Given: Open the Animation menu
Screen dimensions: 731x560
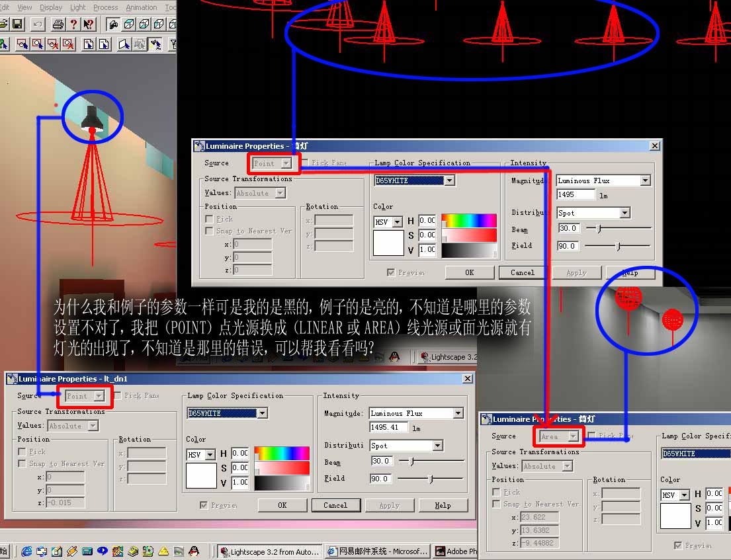Looking at the screenshot, I should coord(142,7).
